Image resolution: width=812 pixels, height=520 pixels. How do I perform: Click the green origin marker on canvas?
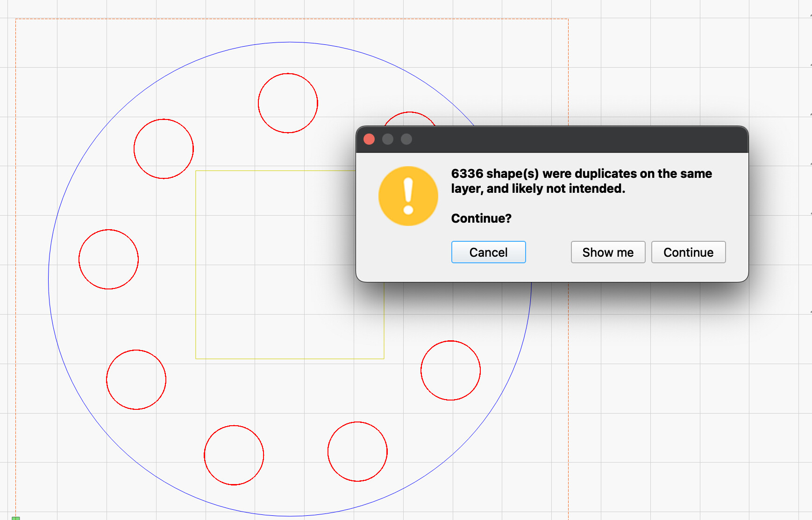click(x=16, y=518)
